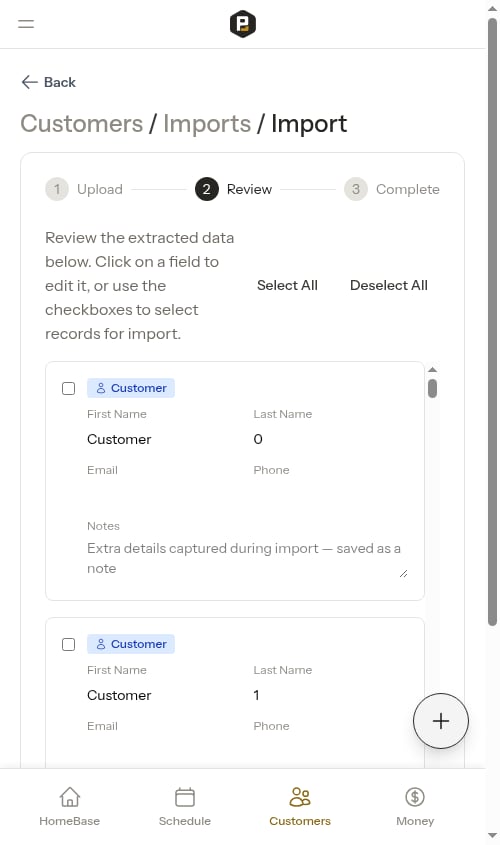500x845 pixels.
Task: Click the Deselect All button
Action: [x=389, y=285]
